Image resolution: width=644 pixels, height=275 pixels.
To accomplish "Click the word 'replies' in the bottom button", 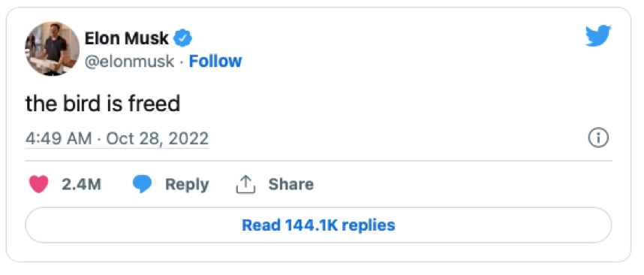I will (x=369, y=225).
